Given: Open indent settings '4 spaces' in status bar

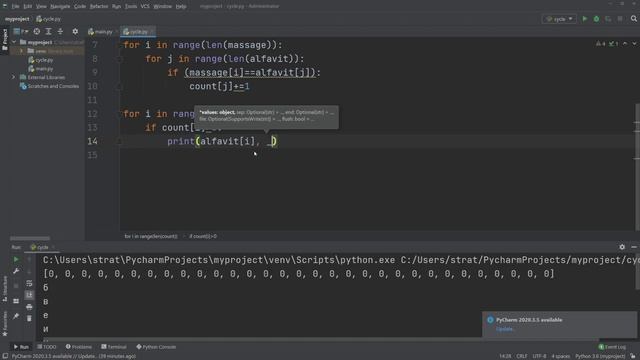Looking at the screenshot, I should tap(560, 356).
